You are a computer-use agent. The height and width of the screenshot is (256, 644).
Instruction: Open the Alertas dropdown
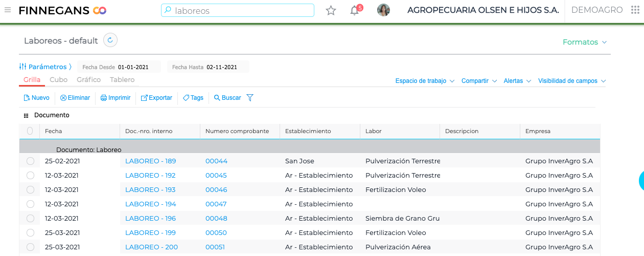point(517,81)
